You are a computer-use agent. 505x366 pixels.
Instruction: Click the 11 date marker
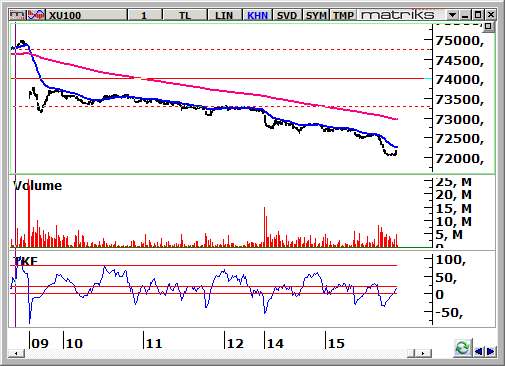pyautogui.click(x=154, y=343)
